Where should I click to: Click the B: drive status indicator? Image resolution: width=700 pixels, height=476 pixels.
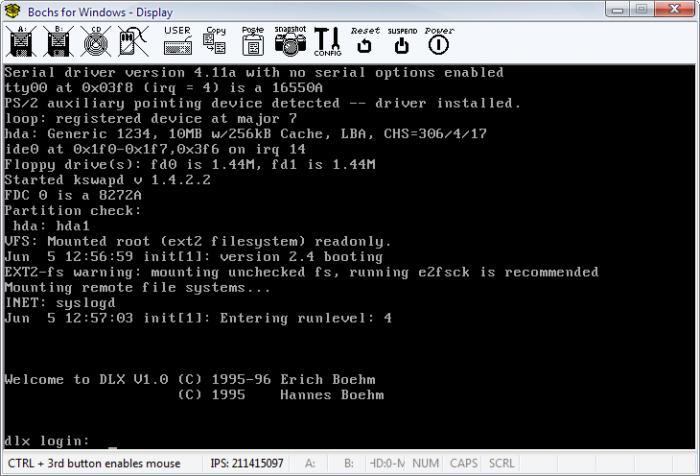coord(349,463)
